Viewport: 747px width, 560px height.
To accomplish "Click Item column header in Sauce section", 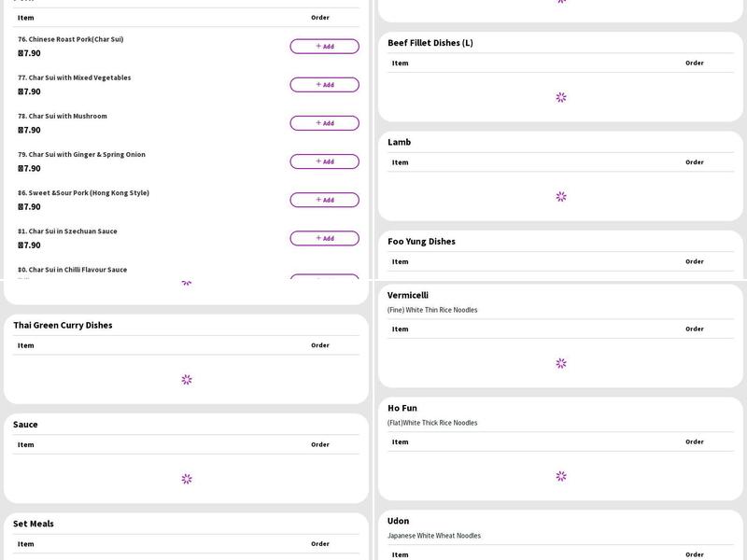I will click(26, 444).
